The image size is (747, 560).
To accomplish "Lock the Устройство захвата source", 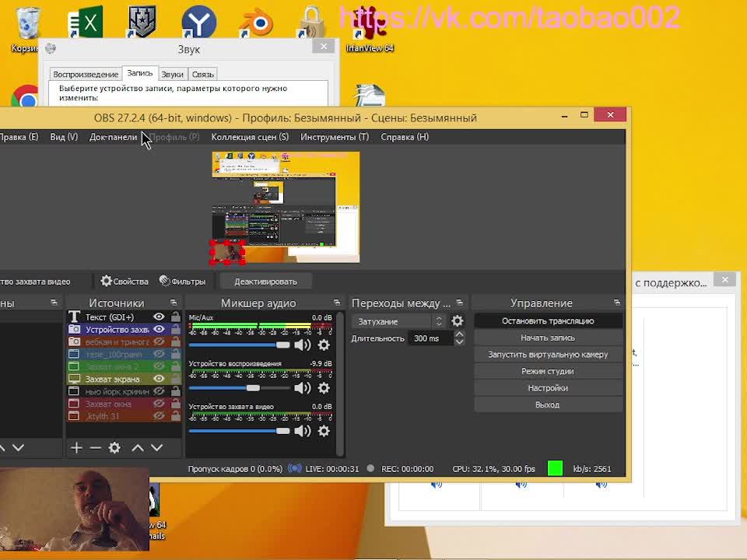I will coord(175,329).
